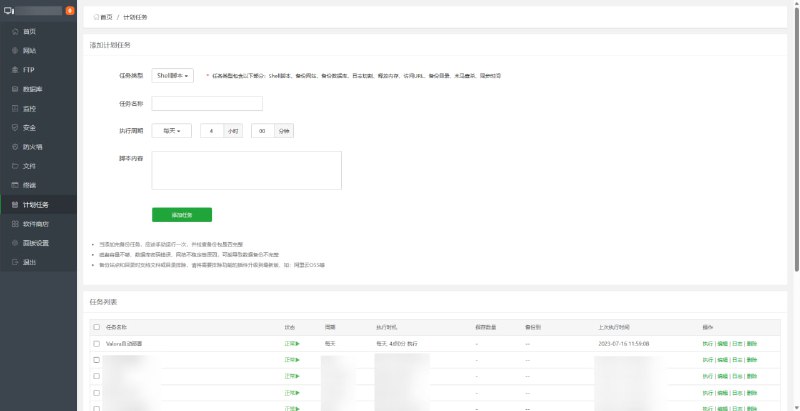Click 执行 link for Valora自动部署 task

point(708,343)
